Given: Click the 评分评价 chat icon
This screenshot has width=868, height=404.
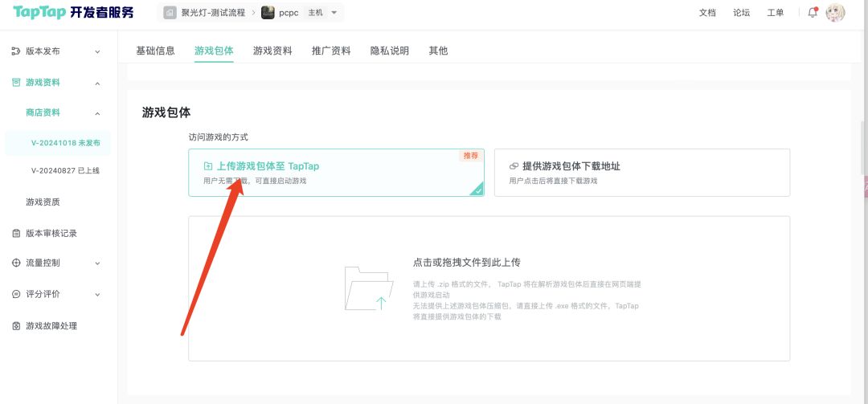Looking at the screenshot, I should (x=16, y=295).
